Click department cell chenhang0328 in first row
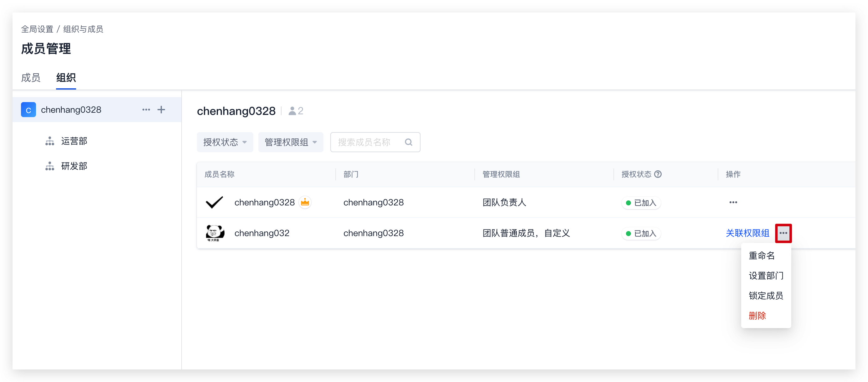 point(373,202)
